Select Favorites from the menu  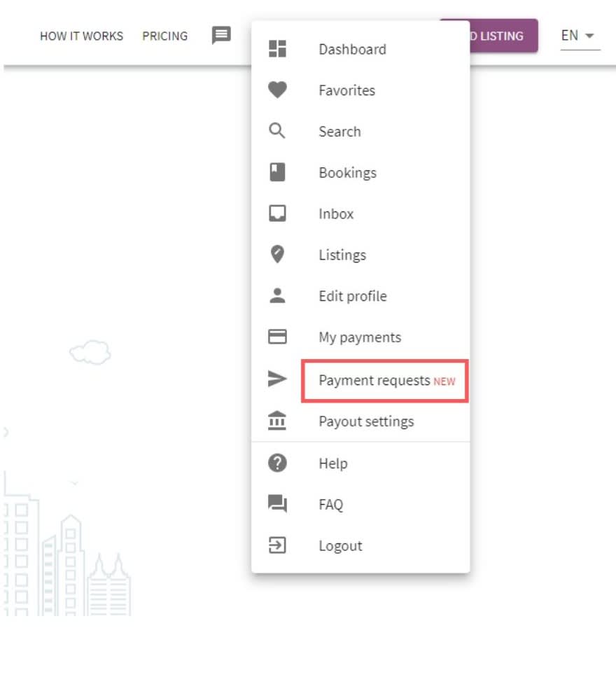click(x=360, y=90)
